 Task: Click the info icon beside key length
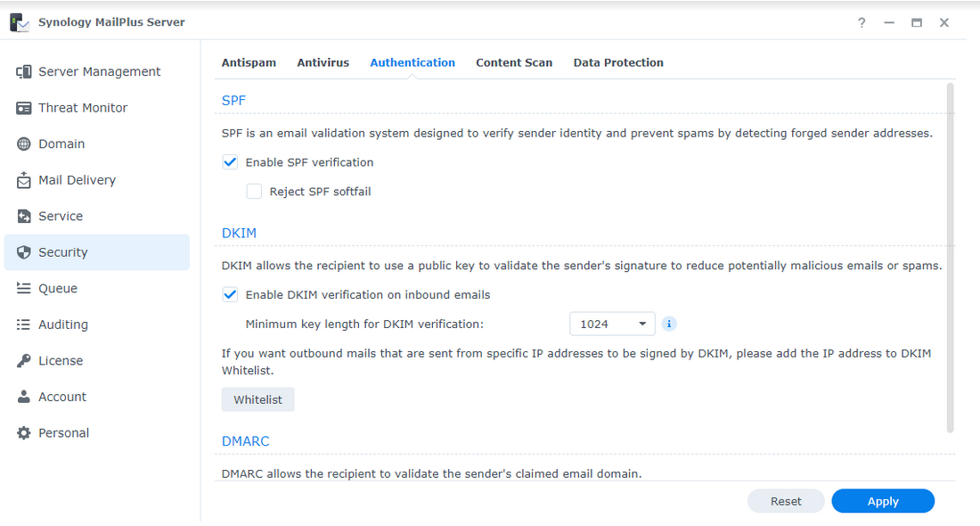click(x=669, y=324)
